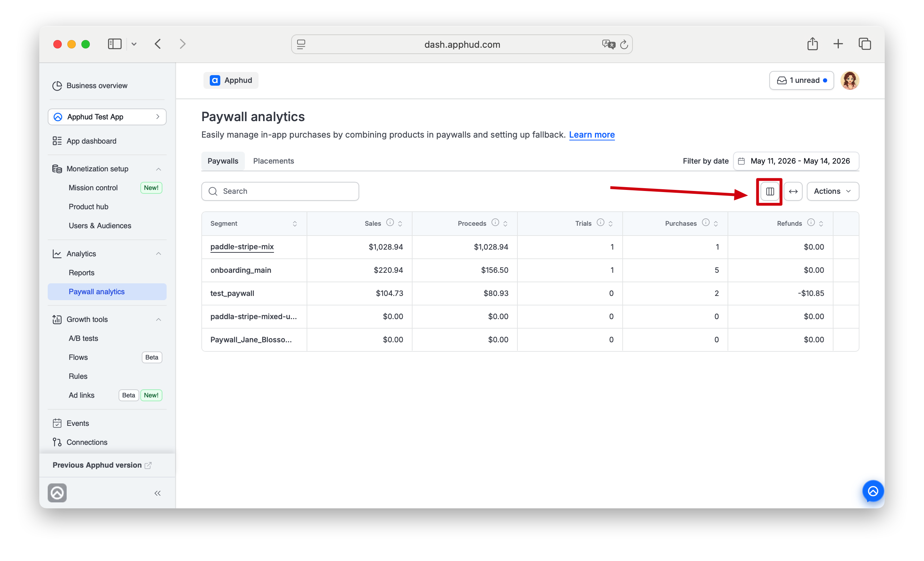Viewport: 924px width, 561px height.
Task: Sort by Refunds column arrows
Action: [x=821, y=224]
